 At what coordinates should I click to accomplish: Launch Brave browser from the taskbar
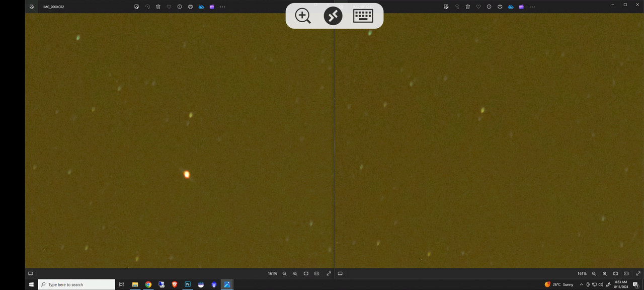175,284
